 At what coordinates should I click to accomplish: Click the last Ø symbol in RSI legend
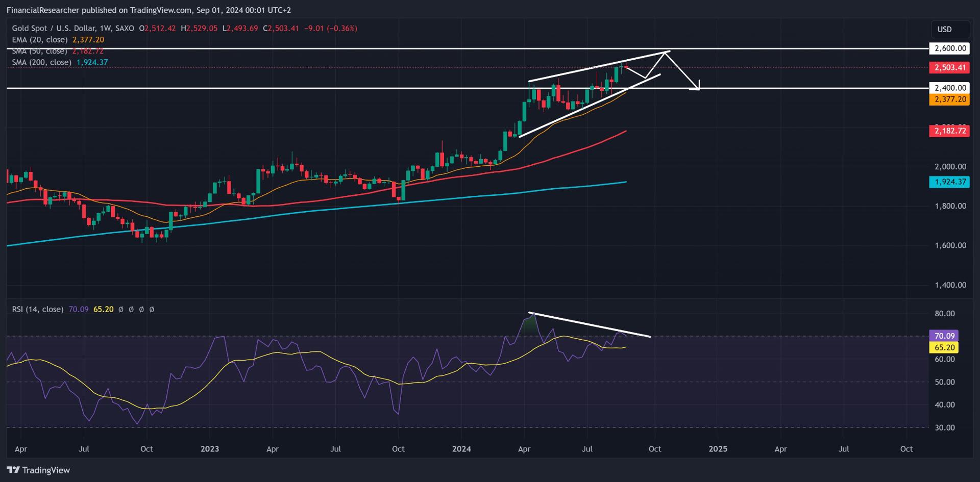pyautogui.click(x=152, y=309)
